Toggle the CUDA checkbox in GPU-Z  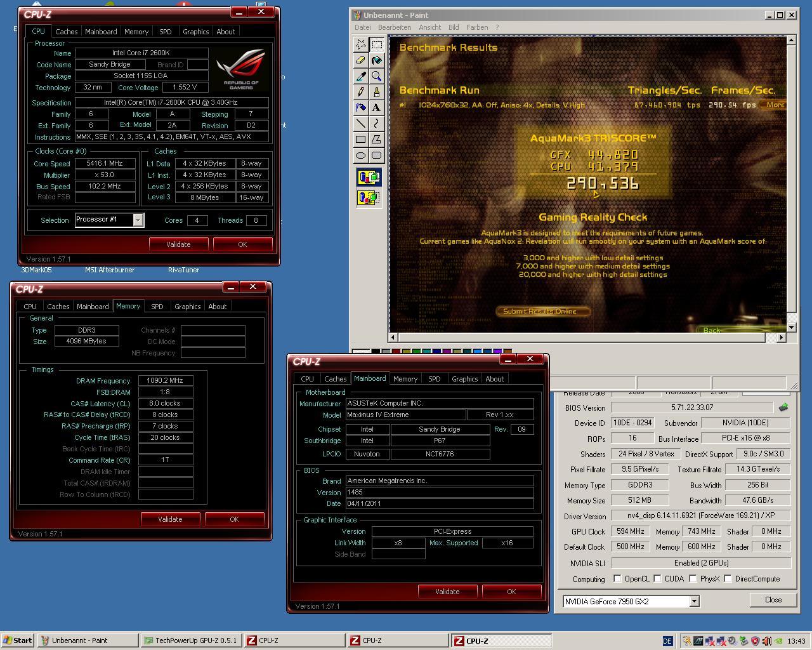coord(657,578)
